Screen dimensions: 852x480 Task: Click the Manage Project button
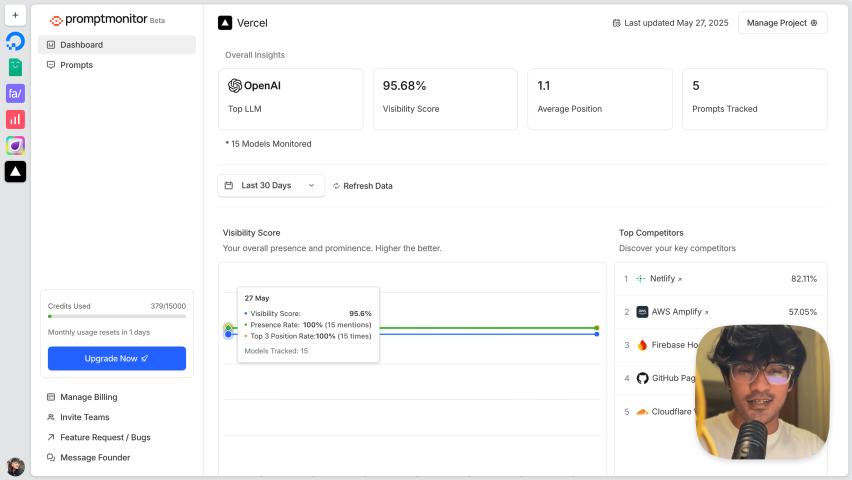(x=782, y=23)
